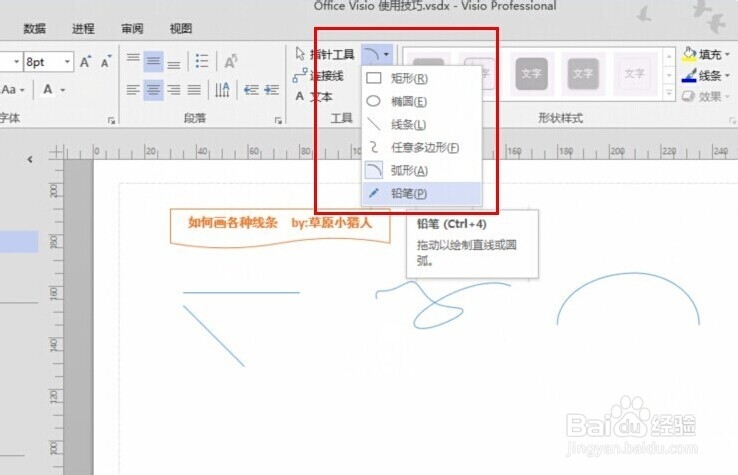This screenshot has width=738, height=475.
Task: Click the arc drawing tool button
Action: [x=371, y=55]
